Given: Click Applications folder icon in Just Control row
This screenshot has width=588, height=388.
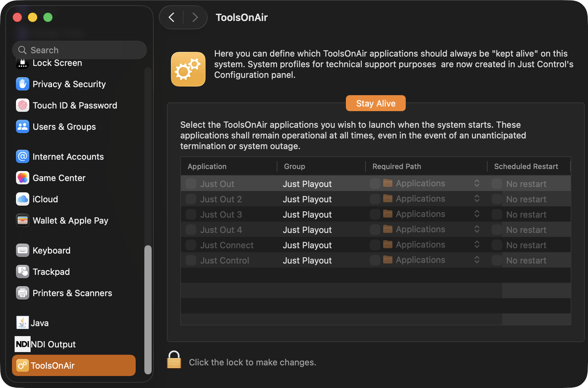Looking at the screenshot, I should click(x=388, y=260).
